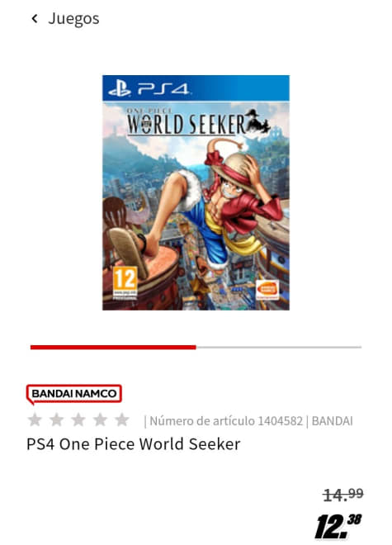392x545 pixels.
Task: Click the Bandai Namco logo on cover art
Action: point(267,291)
